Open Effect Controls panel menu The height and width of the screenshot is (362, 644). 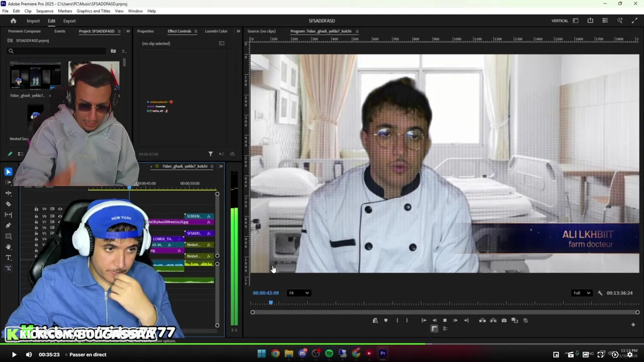tap(196, 31)
